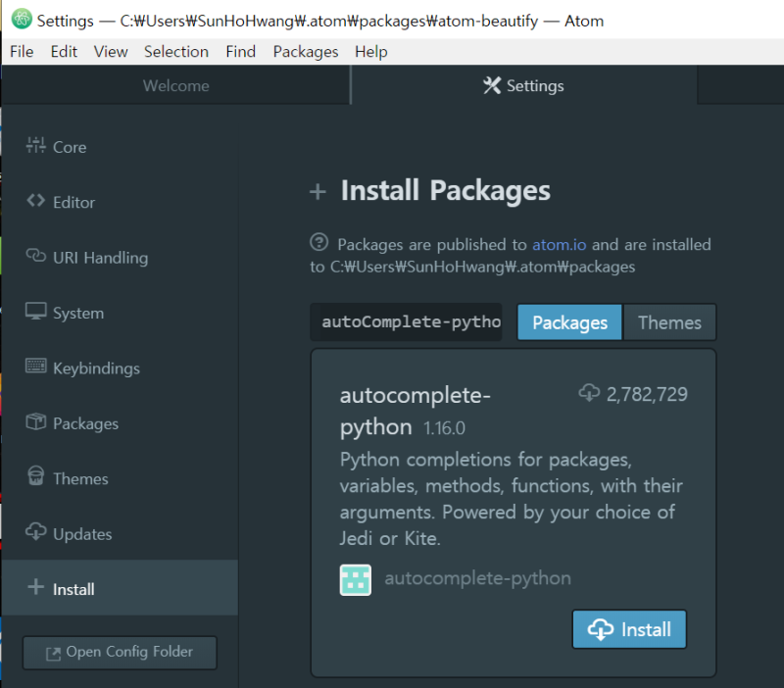Open the Selection menu
The image size is (784, 688).
coord(176,52)
